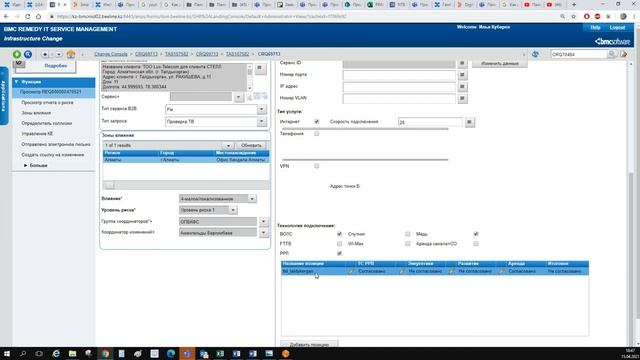Select Зоны влияния in the sidebar menu
This screenshot has width=640, height=360.
pyautogui.click(x=36, y=113)
